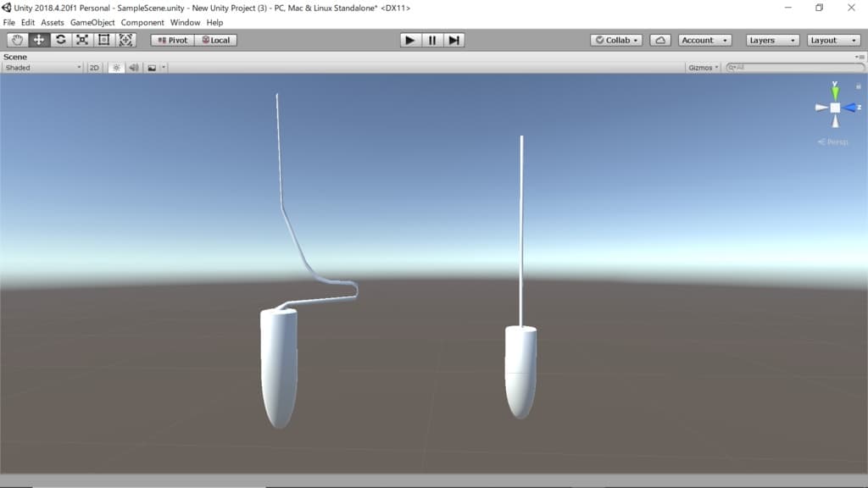Pause the game preview
The width and height of the screenshot is (868, 488).
[431, 40]
